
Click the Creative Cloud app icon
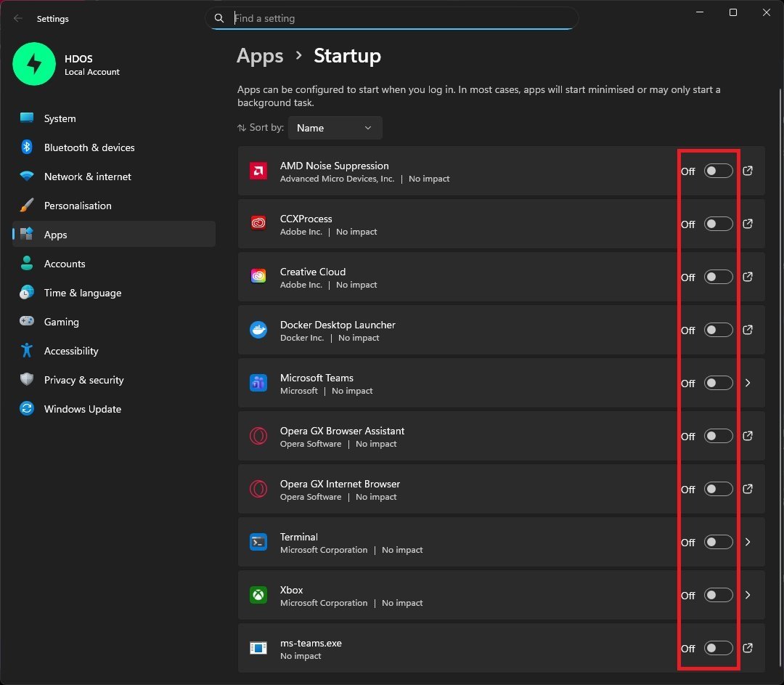[x=258, y=277]
